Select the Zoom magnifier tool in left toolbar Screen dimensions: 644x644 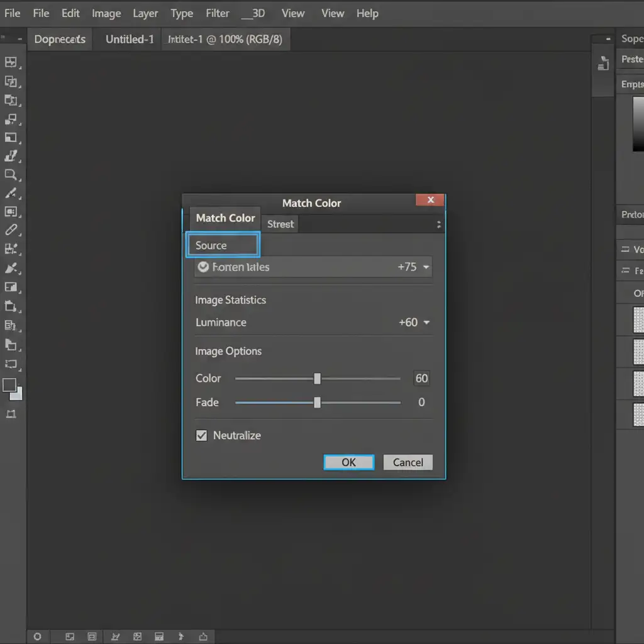tap(11, 174)
